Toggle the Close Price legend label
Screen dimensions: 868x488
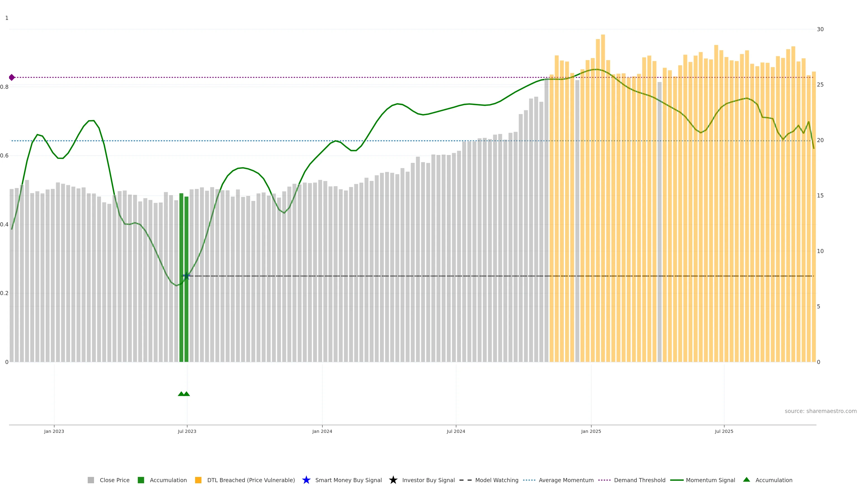115,480
